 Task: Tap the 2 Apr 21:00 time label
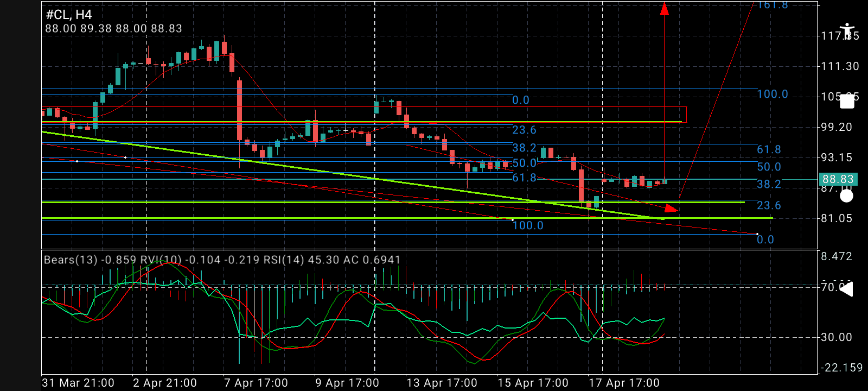[165, 383]
